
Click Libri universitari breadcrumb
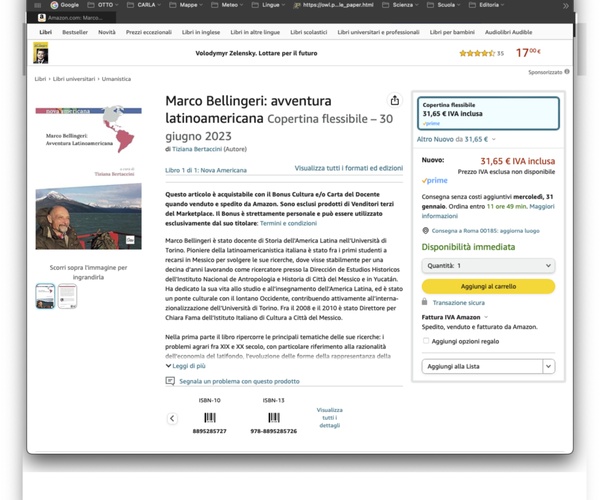74,79
